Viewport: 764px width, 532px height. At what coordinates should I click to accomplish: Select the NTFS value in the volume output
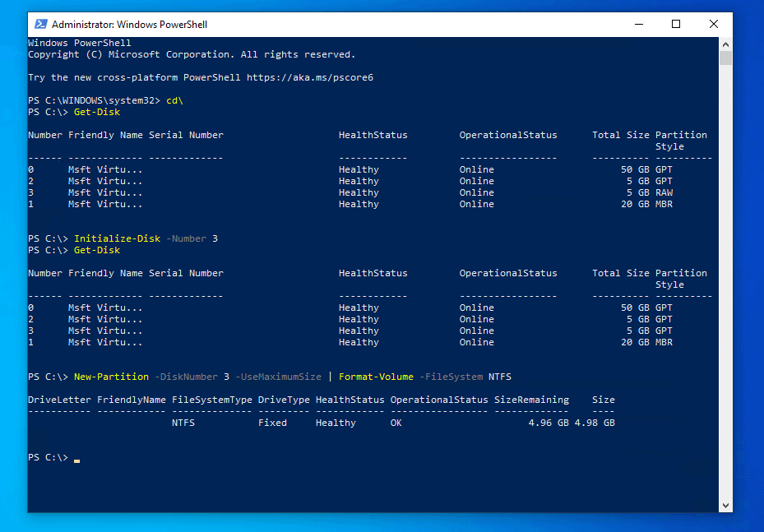[x=183, y=422]
